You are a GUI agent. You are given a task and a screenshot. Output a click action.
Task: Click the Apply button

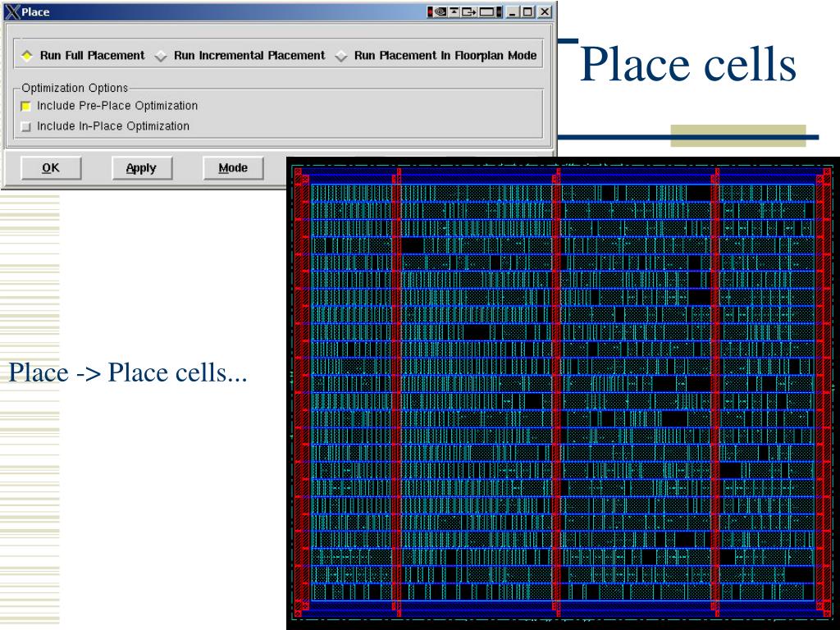[141, 168]
